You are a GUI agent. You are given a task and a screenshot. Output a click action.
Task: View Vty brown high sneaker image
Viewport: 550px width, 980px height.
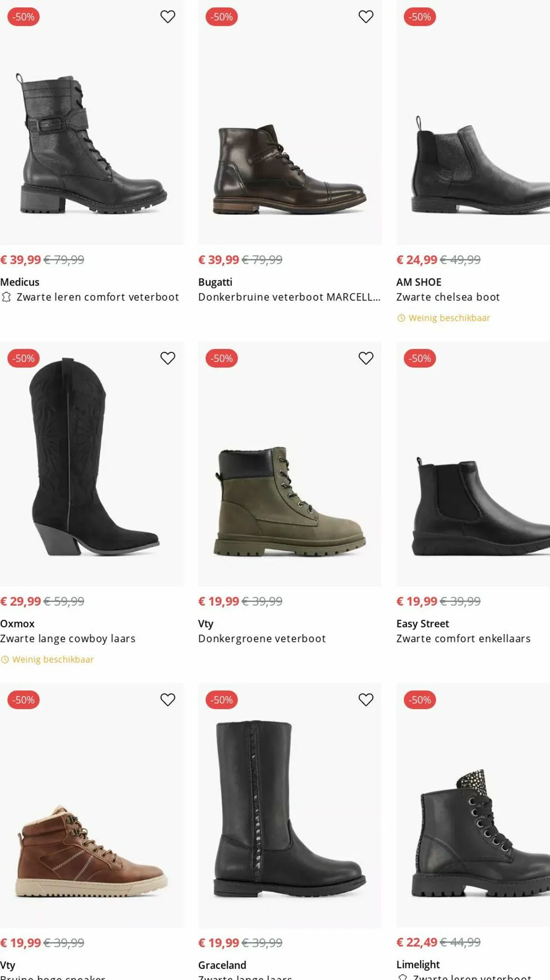tap(92, 850)
